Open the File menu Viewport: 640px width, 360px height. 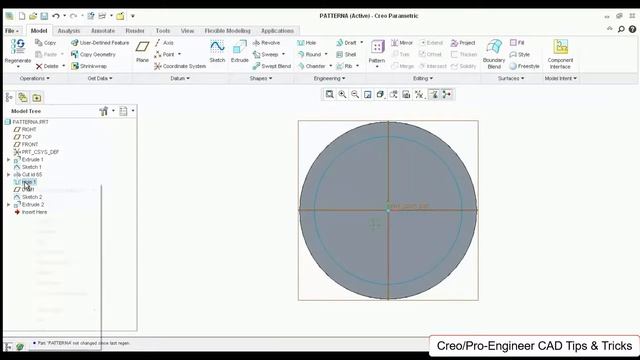pyautogui.click(x=11, y=31)
